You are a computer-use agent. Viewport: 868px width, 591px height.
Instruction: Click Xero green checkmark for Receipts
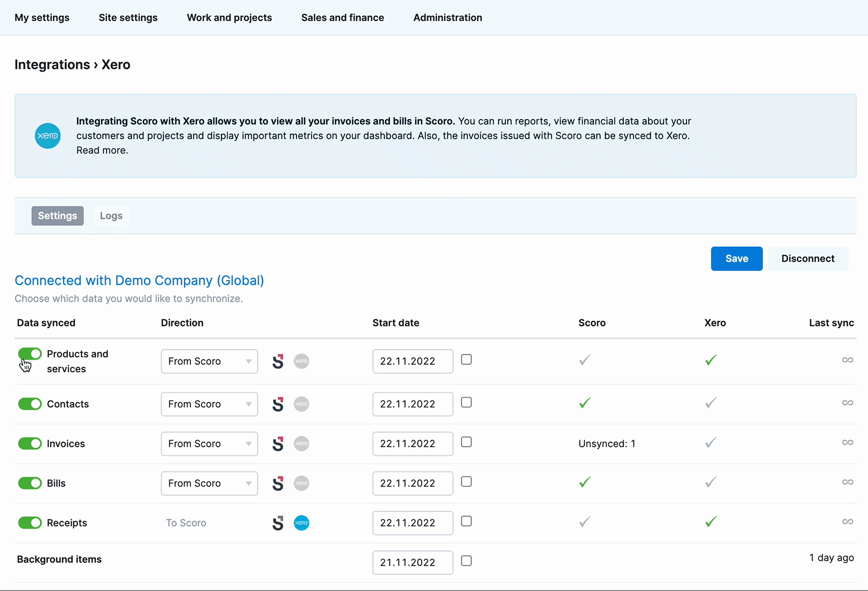coord(711,522)
